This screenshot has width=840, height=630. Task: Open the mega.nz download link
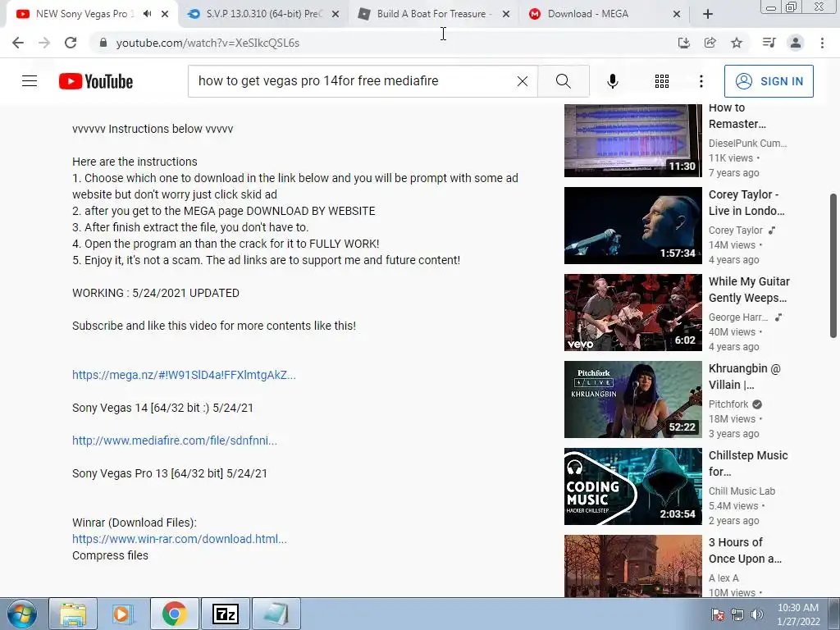coord(184,375)
